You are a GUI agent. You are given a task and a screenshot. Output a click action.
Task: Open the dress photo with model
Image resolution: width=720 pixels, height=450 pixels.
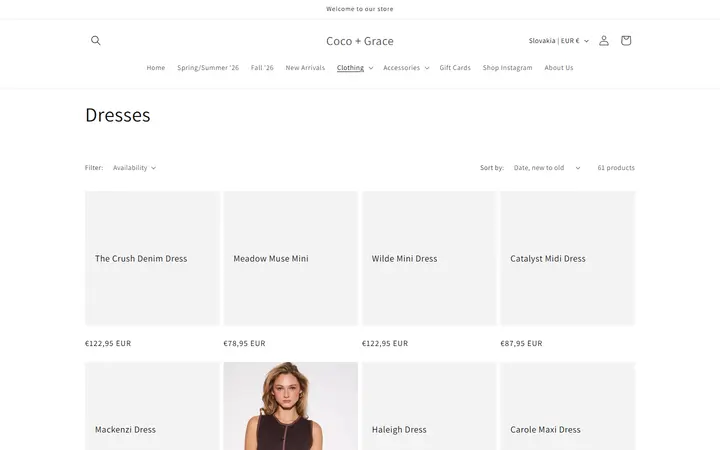pos(291,406)
